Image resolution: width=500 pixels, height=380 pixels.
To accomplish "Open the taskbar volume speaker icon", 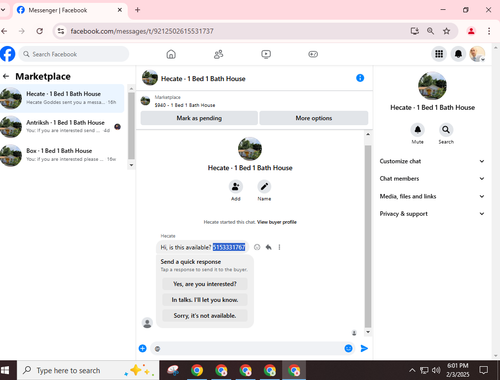I will pos(436,370).
